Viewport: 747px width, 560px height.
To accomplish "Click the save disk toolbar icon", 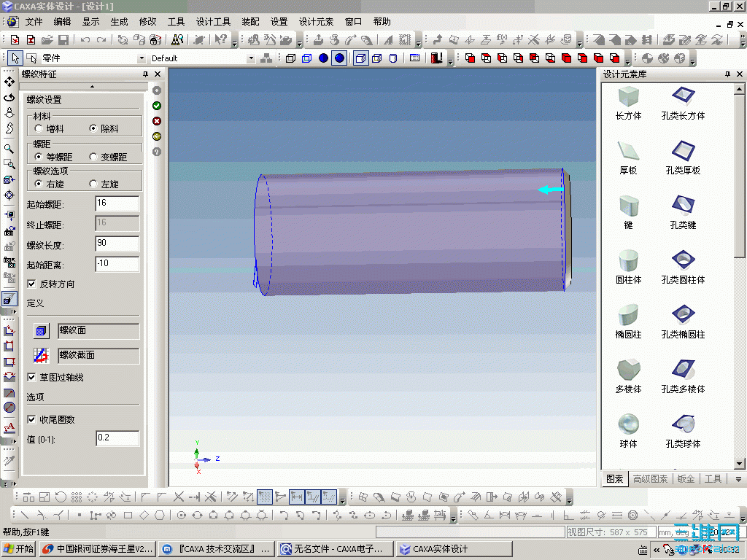I will pos(63,39).
